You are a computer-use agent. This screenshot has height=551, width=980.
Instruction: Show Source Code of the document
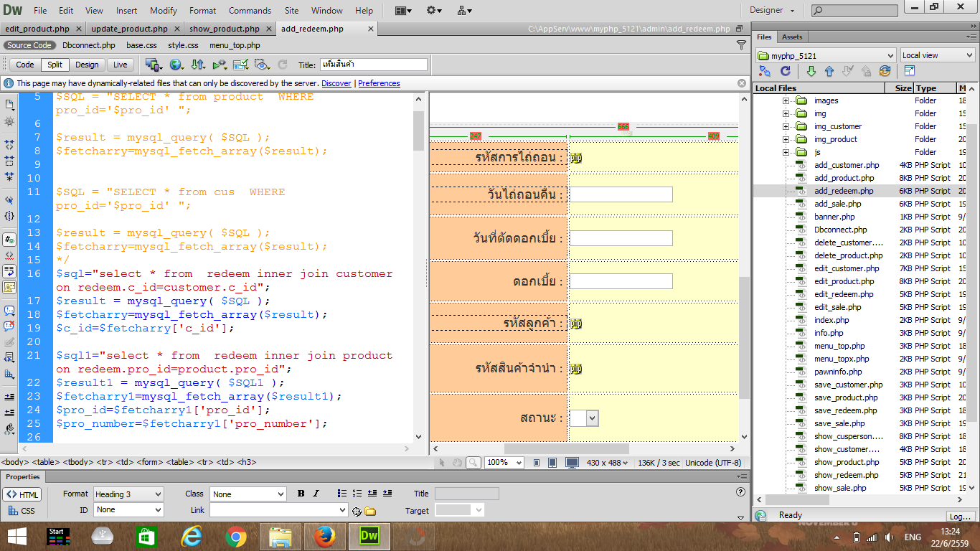click(x=29, y=45)
